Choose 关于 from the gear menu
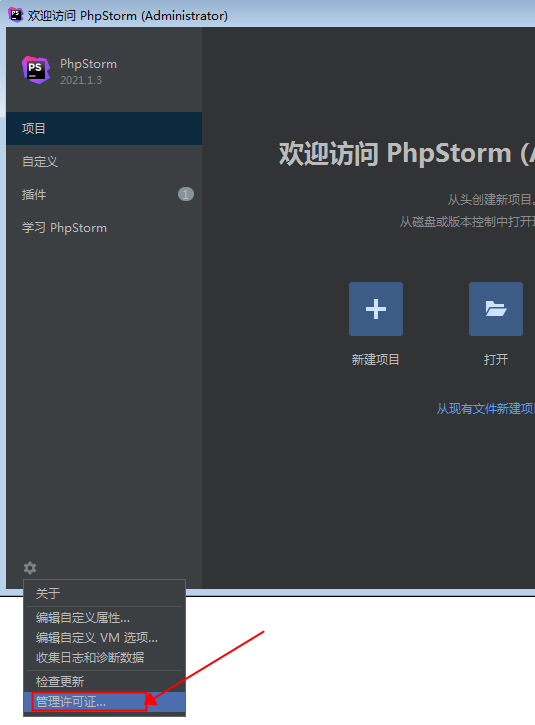535x725 pixels. (105, 593)
